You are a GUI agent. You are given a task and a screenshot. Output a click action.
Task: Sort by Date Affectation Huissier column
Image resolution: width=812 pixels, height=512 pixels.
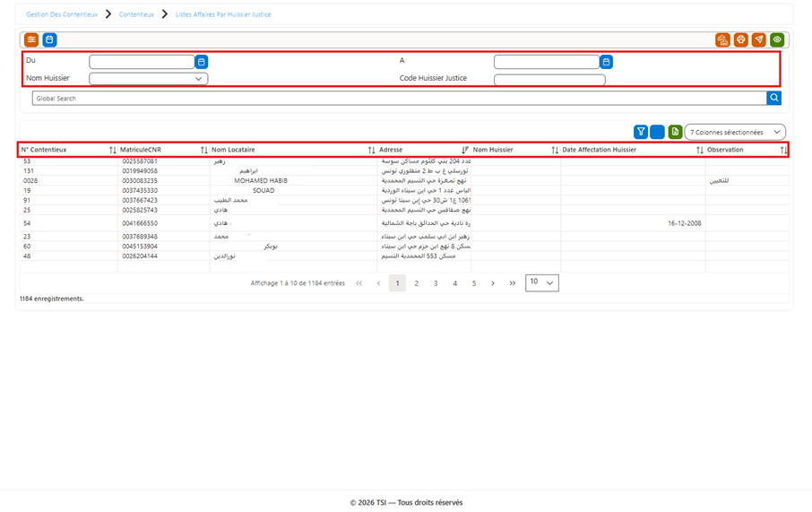pyautogui.click(x=700, y=150)
